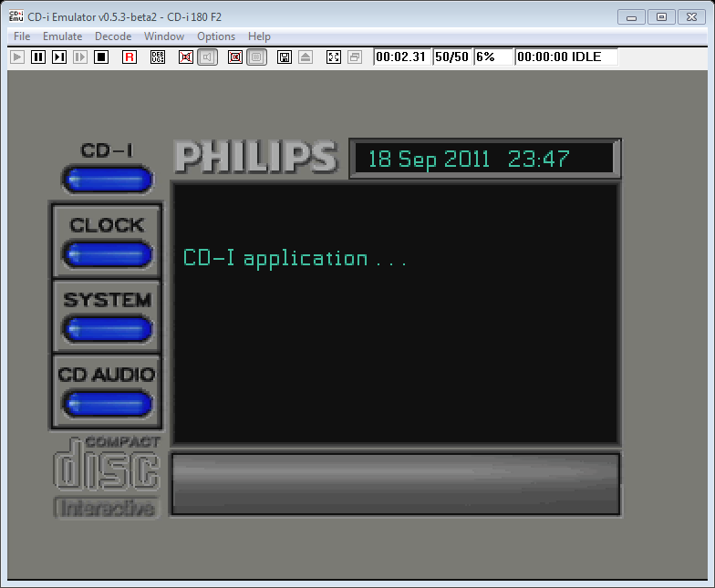Click the blue CD-I button
The width and height of the screenshot is (715, 588).
pyautogui.click(x=108, y=180)
